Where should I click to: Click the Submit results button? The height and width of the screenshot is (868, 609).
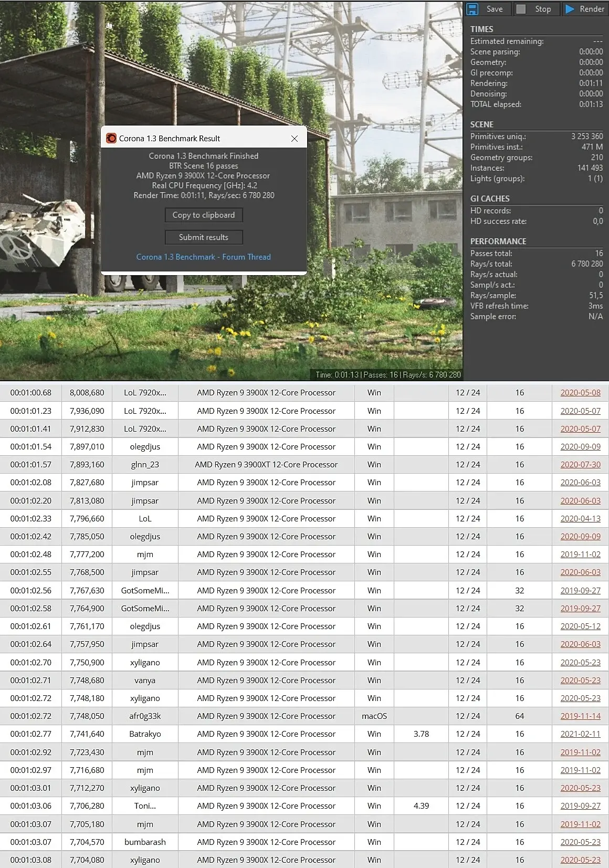tap(204, 237)
